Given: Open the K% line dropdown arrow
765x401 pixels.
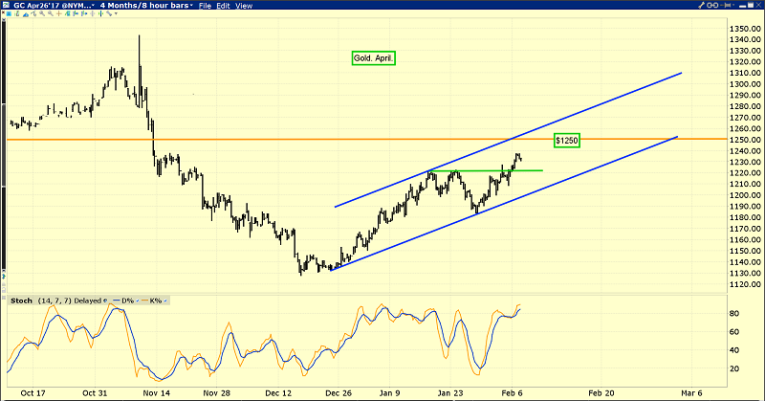Looking at the screenshot, I should (166, 300).
